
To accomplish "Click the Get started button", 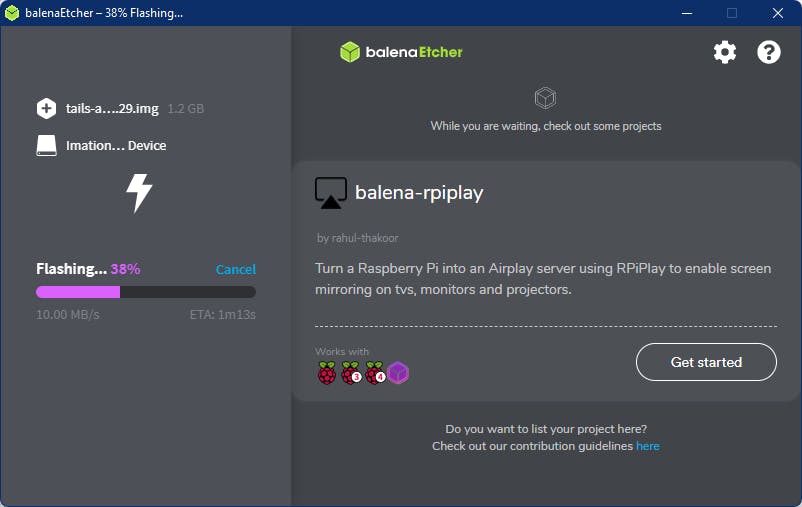I will click(706, 362).
